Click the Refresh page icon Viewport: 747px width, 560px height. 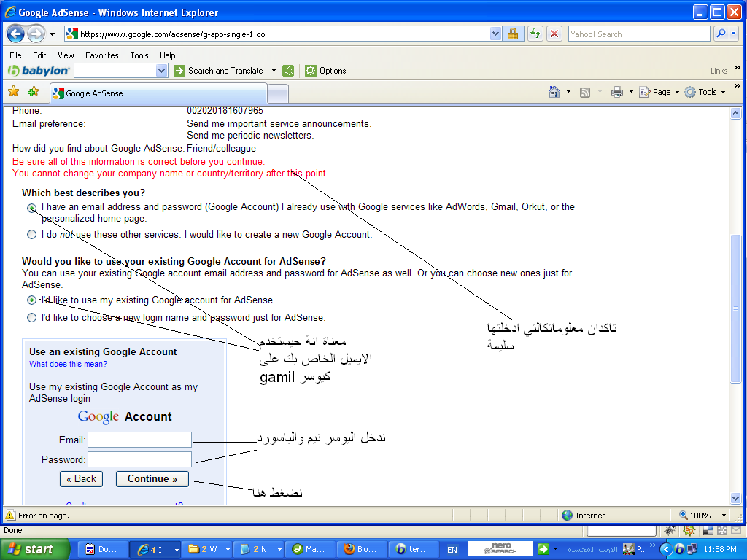click(535, 34)
